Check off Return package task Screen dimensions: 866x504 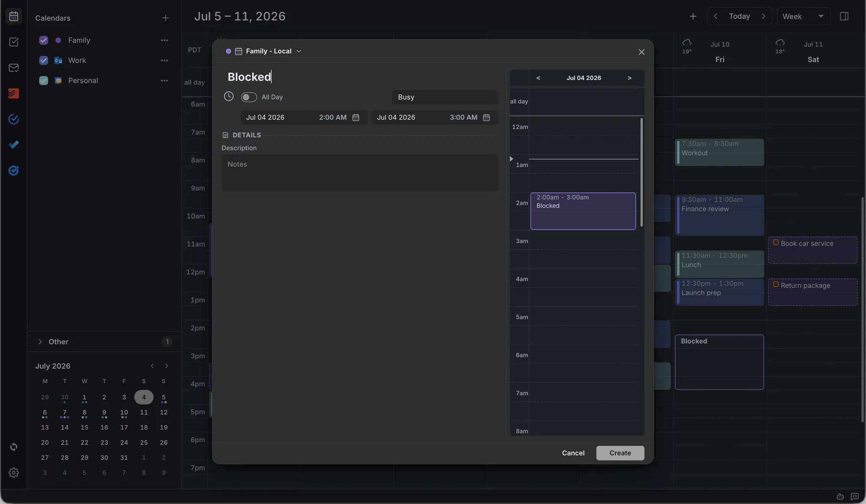pyautogui.click(x=776, y=284)
